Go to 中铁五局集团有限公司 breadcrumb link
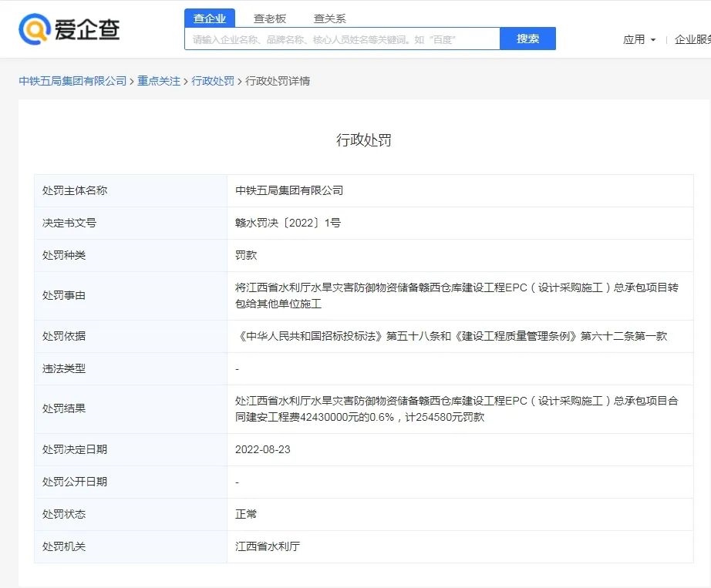 72,81
